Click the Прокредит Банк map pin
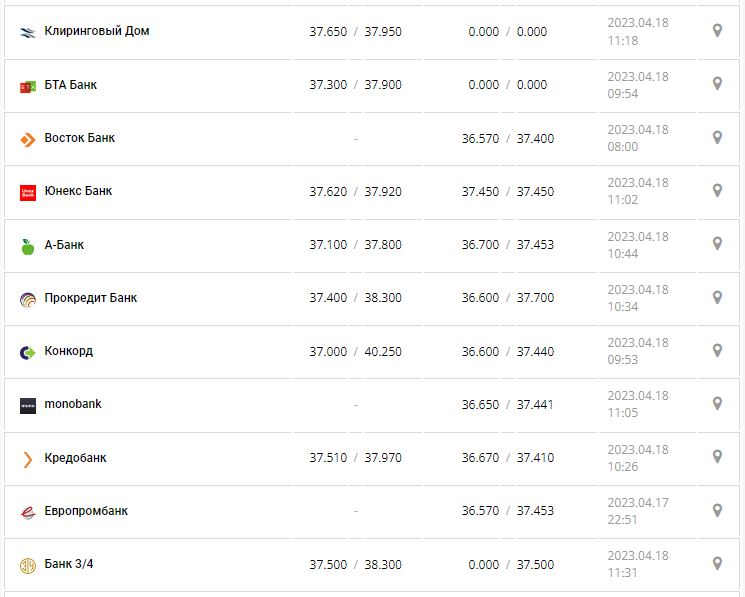The image size is (745, 597). click(717, 297)
